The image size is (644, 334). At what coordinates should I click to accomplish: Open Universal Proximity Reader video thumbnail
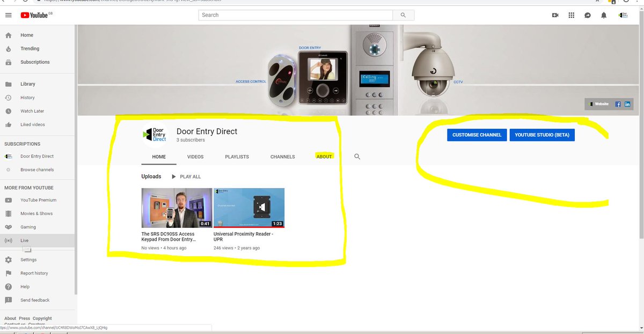pos(249,208)
